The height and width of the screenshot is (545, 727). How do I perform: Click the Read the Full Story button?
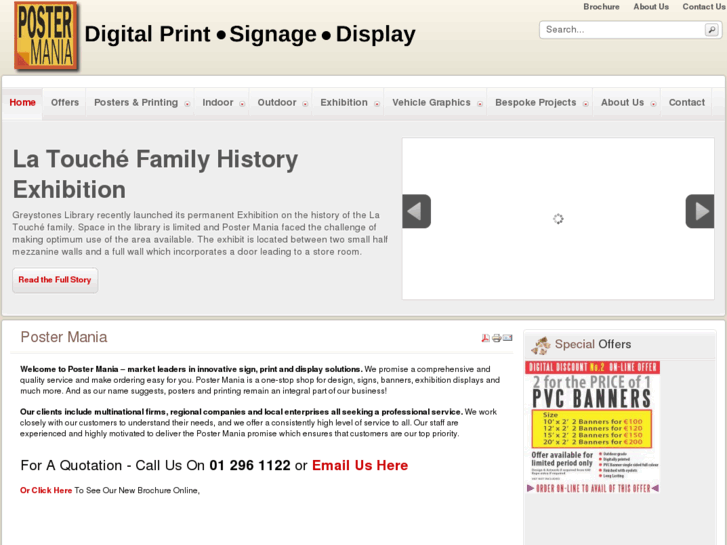tap(55, 280)
